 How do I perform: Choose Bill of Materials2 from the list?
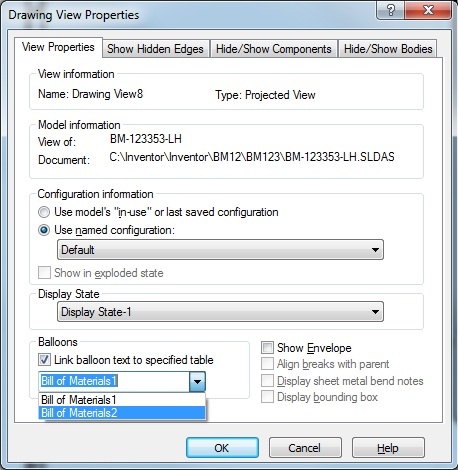(x=122, y=413)
